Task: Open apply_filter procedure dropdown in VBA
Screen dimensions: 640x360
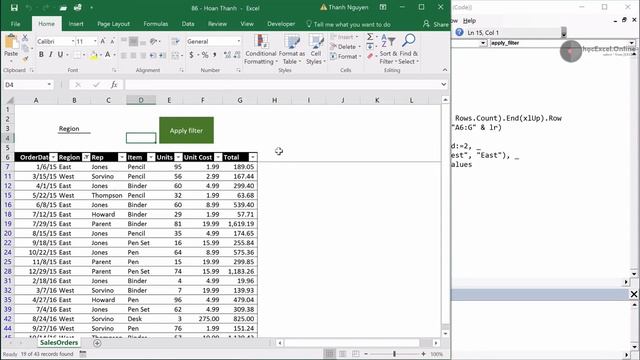Action: [x=631, y=43]
